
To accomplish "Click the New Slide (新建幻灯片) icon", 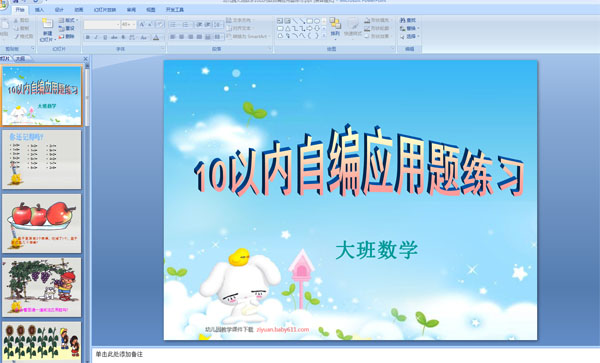I will (x=47, y=24).
